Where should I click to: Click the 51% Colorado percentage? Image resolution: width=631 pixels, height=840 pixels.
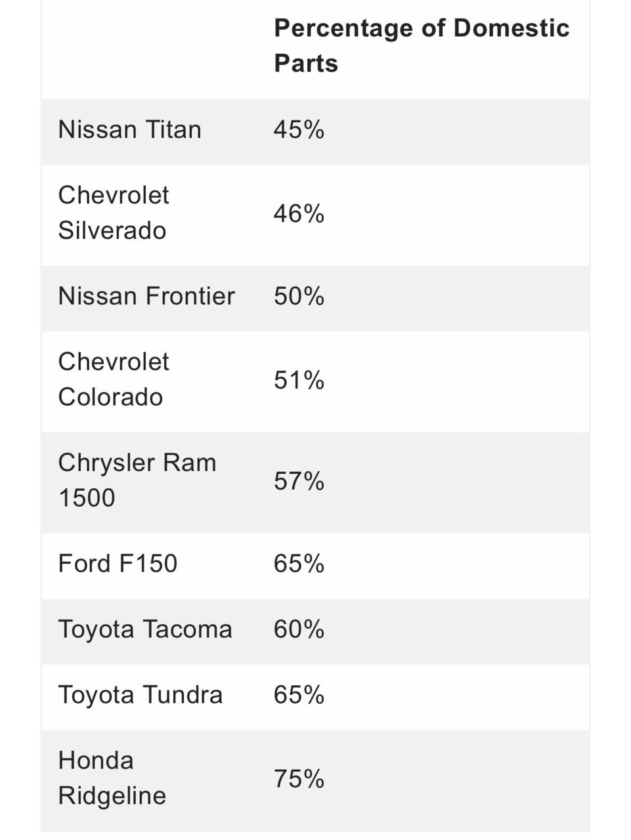(x=299, y=380)
